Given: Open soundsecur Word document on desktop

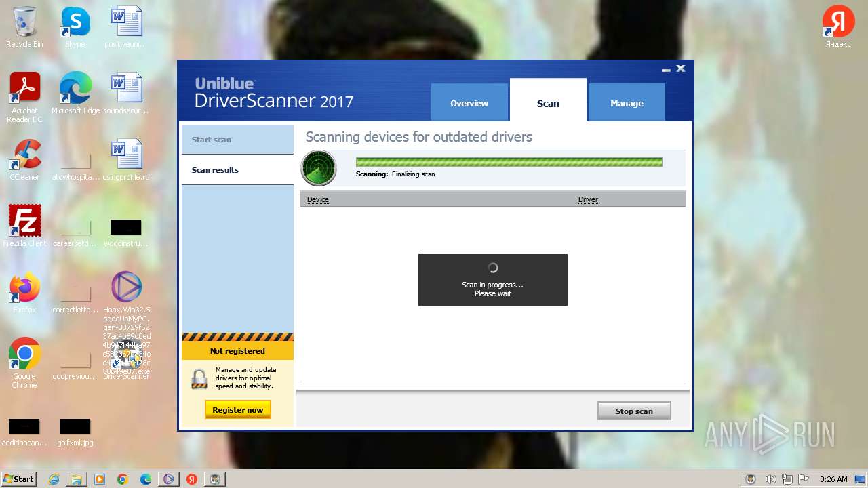Looking at the screenshot, I should tap(126, 94).
